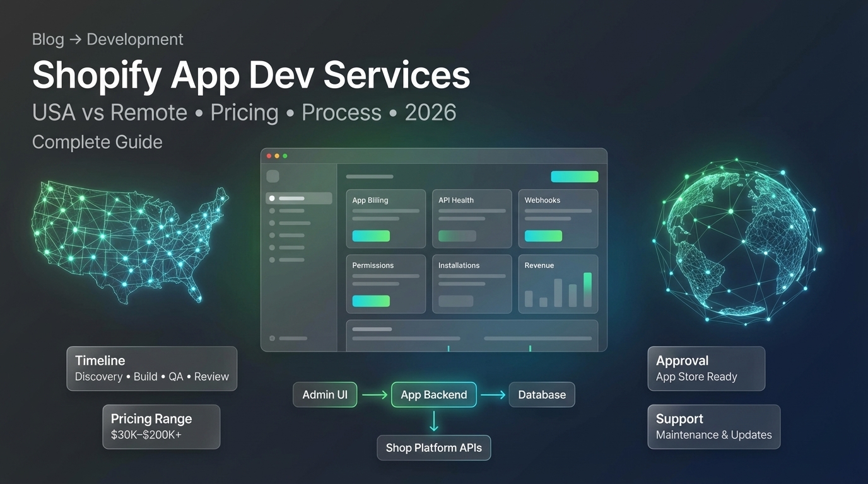Click the gradient action button at top right
Image resolution: width=868 pixels, height=484 pixels.
pos(574,176)
